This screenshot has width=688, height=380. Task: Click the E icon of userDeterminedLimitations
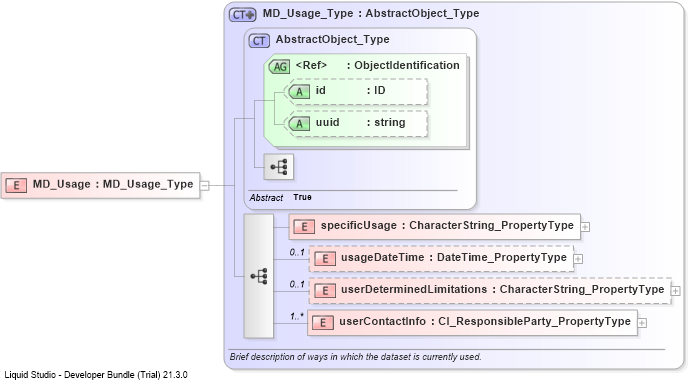pyautogui.click(x=325, y=291)
